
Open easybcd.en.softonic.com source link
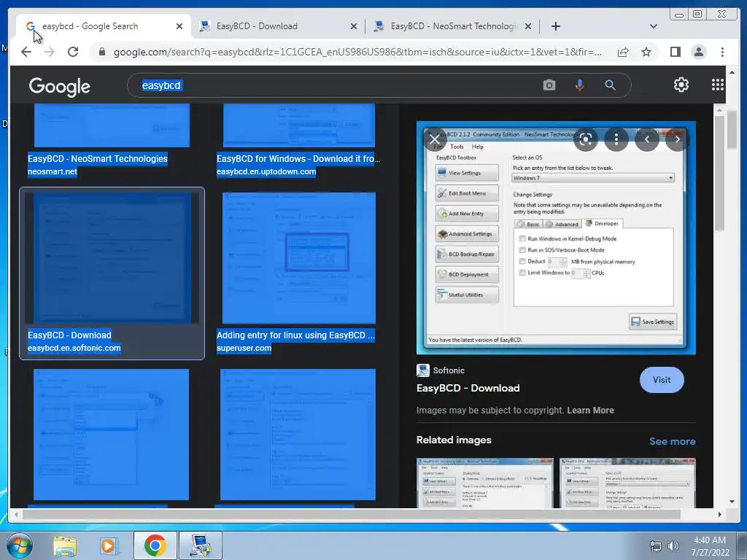(74, 348)
